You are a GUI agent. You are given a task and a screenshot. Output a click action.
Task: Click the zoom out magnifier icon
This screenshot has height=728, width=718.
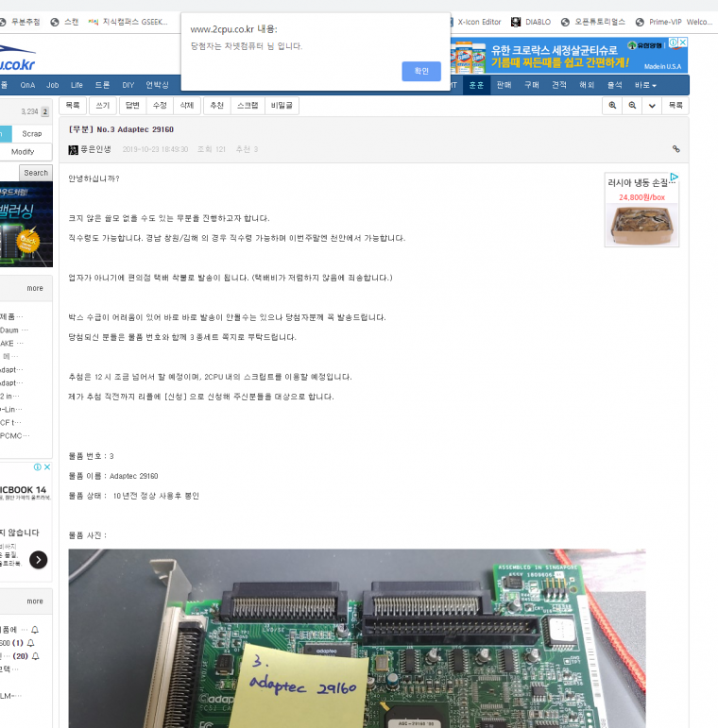click(632, 106)
